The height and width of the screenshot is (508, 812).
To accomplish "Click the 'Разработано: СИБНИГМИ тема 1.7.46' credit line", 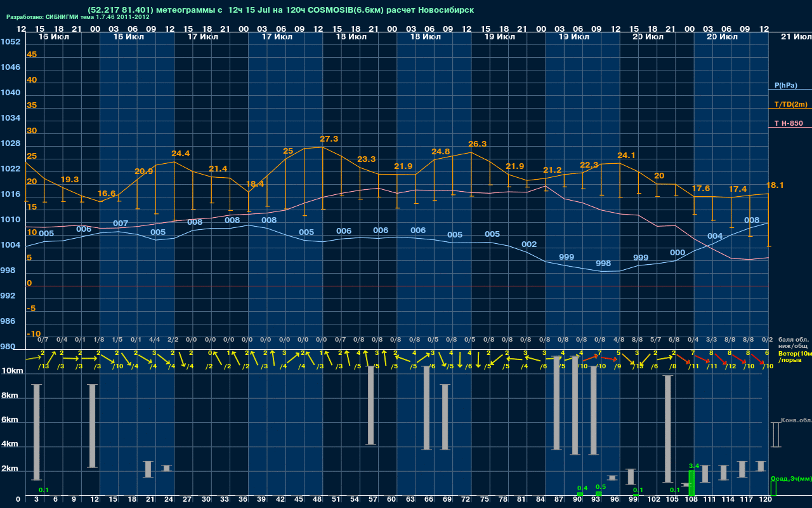I will click(78, 17).
